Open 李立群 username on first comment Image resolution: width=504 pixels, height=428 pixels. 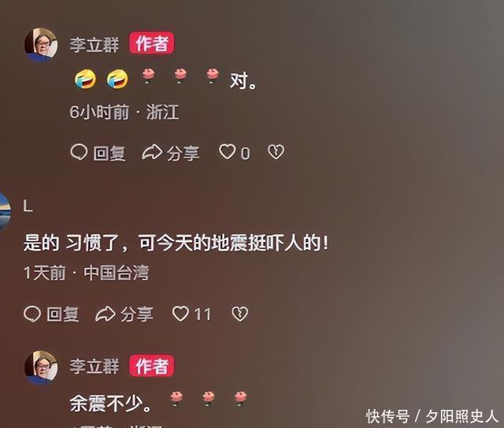pos(94,44)
